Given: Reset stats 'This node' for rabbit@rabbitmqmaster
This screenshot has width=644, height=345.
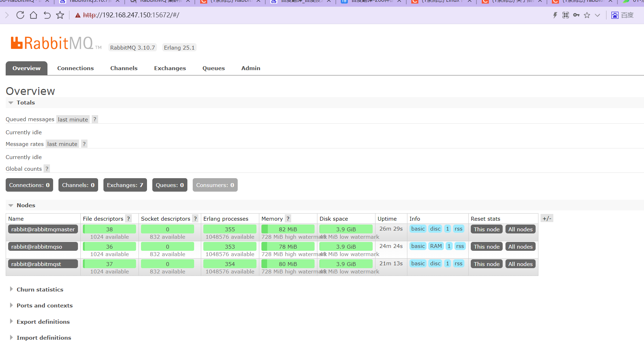Looking at the screenshot, I should (x=487, y=229).
